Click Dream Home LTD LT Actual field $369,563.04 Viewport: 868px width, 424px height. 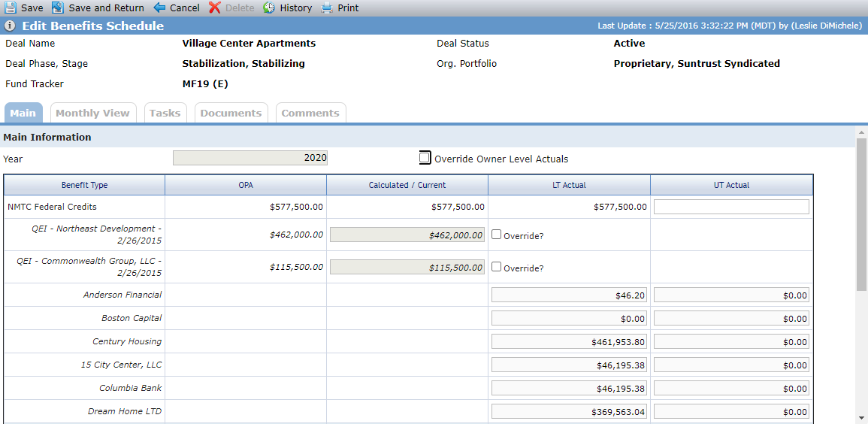(x=569, y=411)
